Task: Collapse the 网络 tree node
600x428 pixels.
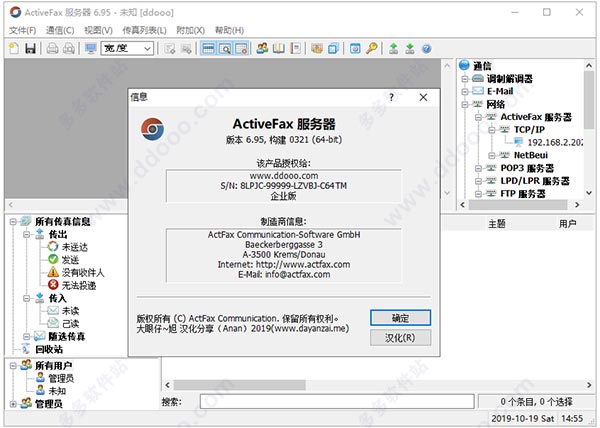Action: 465,104
